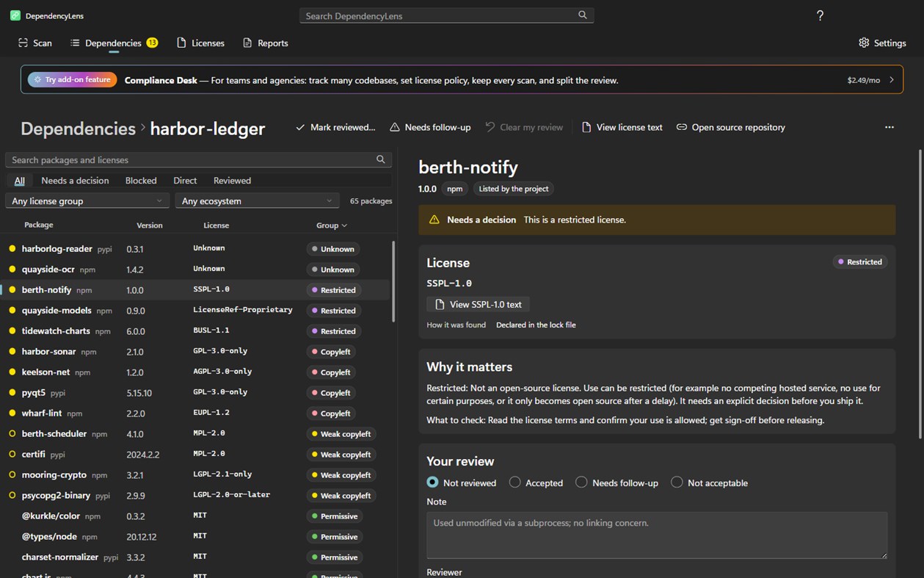The height and width of the screenshot is (578, 924).
Task: Click the Scan icon in the navigation
Action: 23,43
